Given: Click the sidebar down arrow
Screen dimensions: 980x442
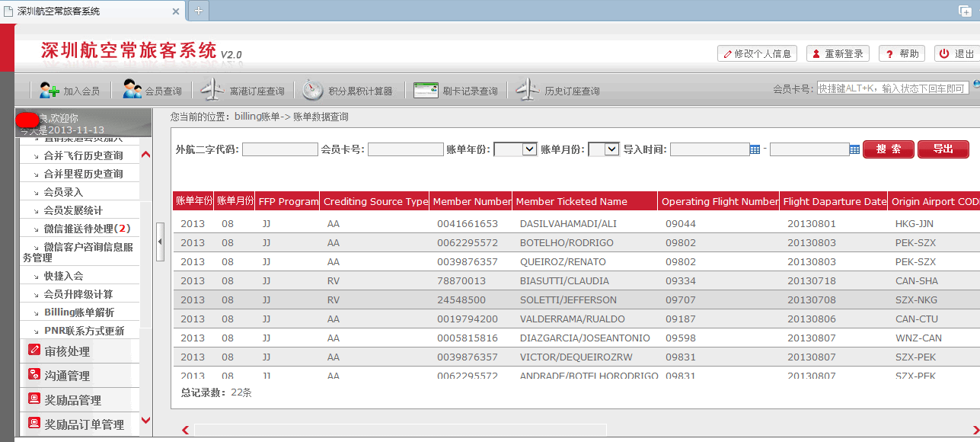Looking at the screenshot, I should click(x=146, y=420).
